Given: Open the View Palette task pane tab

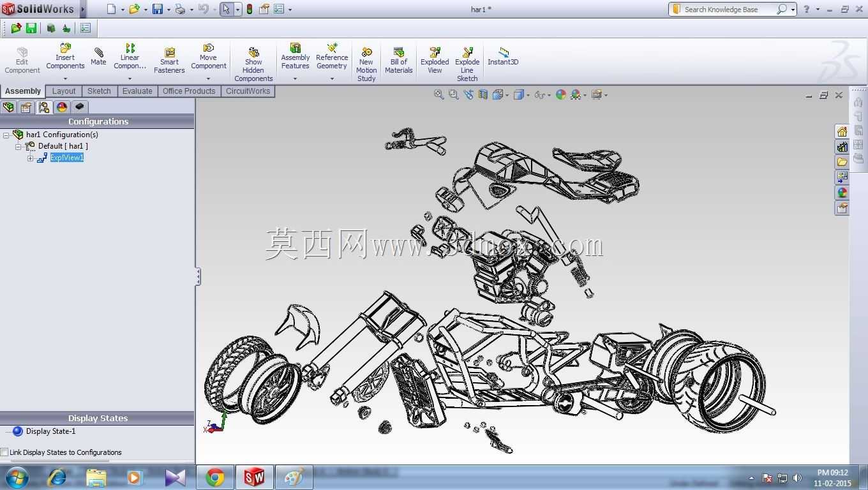Looking at the screenshot, I should point(842,177).
